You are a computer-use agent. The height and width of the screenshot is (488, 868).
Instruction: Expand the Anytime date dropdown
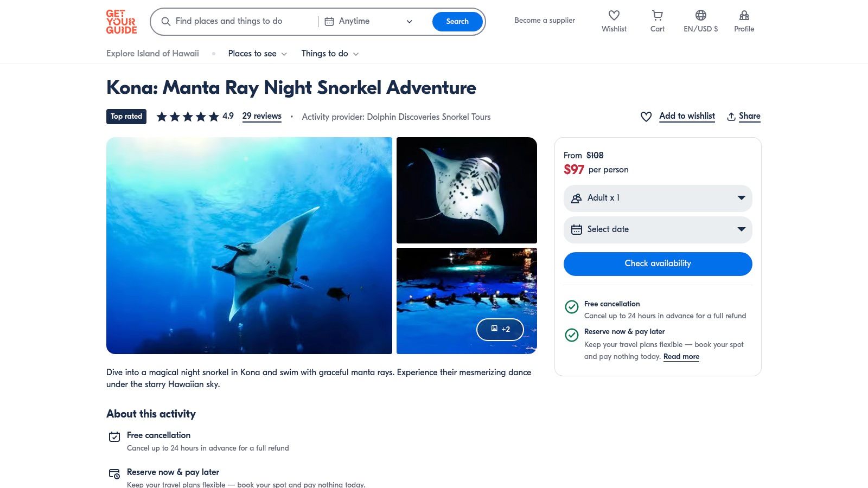[369, 22]
